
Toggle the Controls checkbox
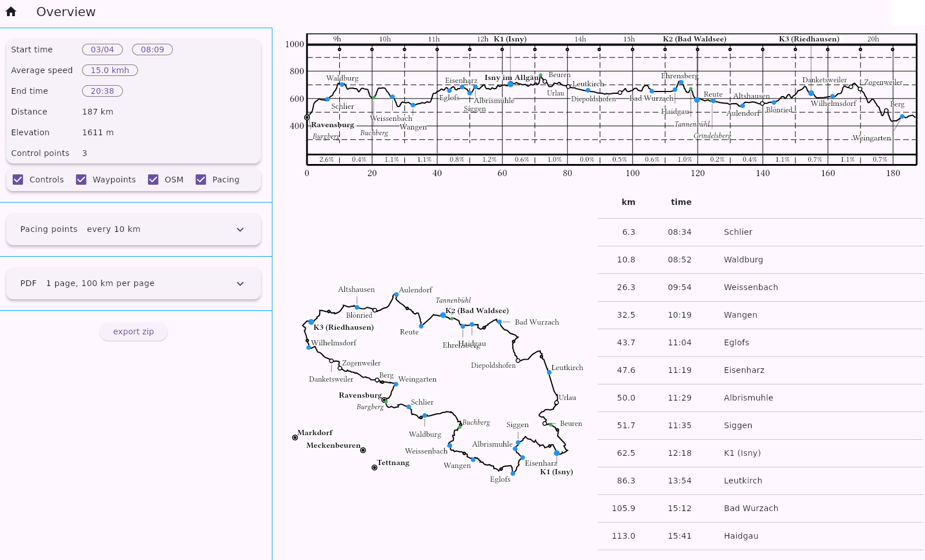tap(18, 180)
